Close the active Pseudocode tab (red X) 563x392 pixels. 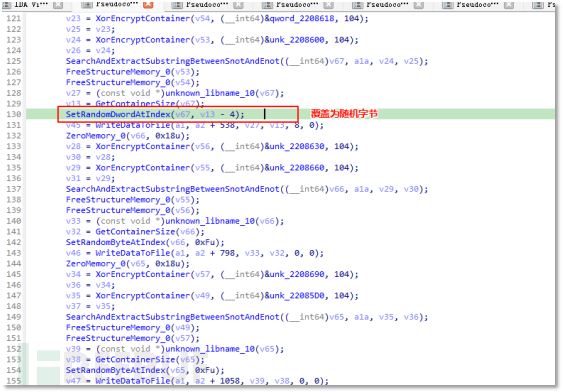[x=148, y=5]
